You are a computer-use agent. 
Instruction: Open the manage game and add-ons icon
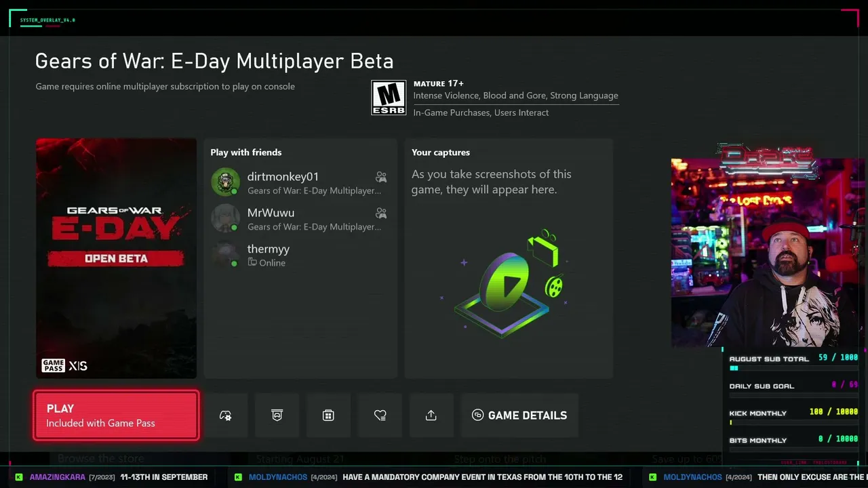click(226, 415)
